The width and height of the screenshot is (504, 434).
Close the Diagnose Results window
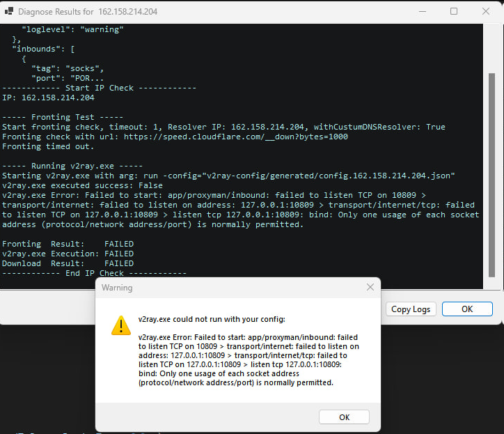(x=486, y=12)
